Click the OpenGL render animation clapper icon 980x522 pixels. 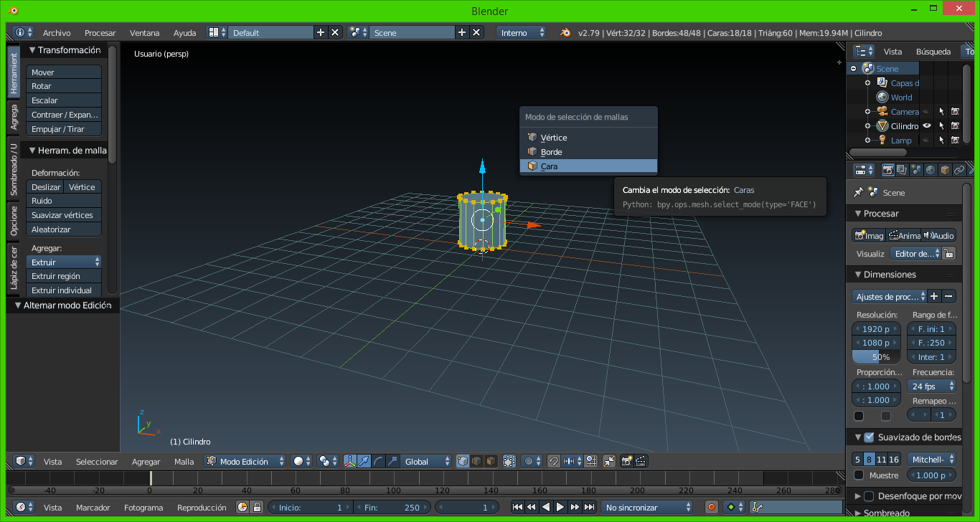pos(641,461)
